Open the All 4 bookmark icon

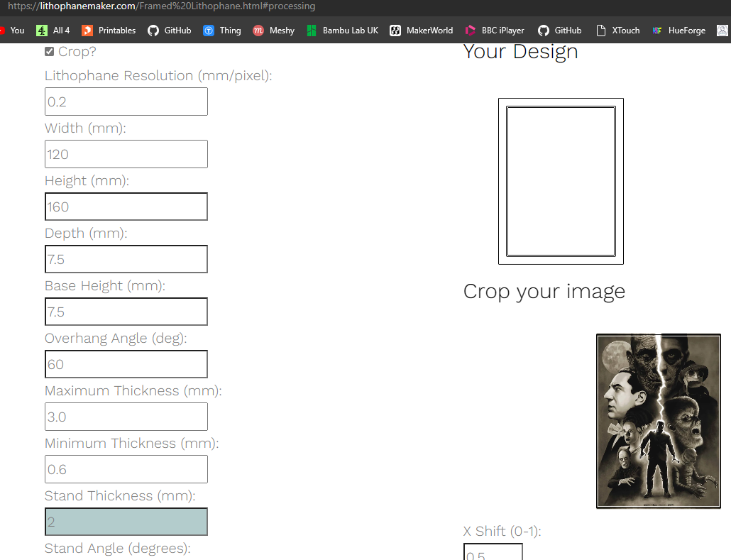(42, 31)
